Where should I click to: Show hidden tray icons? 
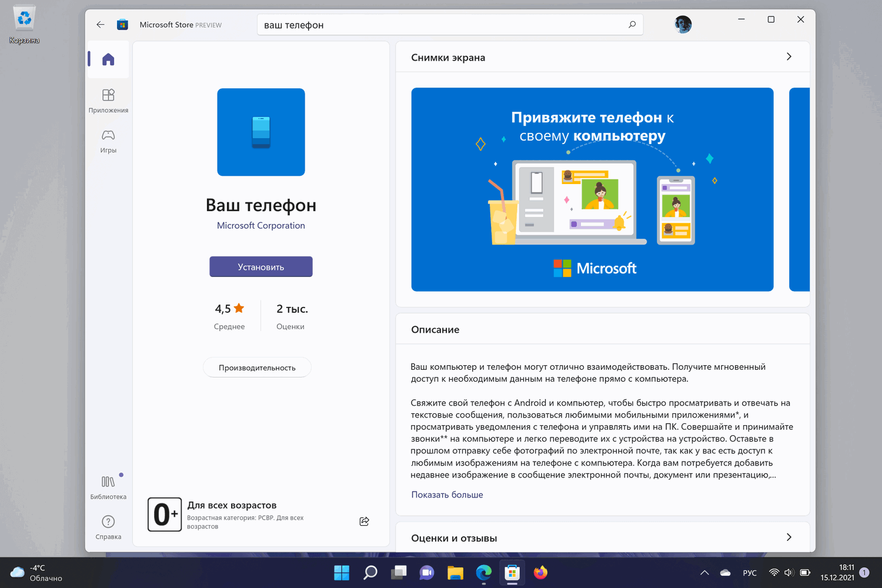(x=704, y=573)
